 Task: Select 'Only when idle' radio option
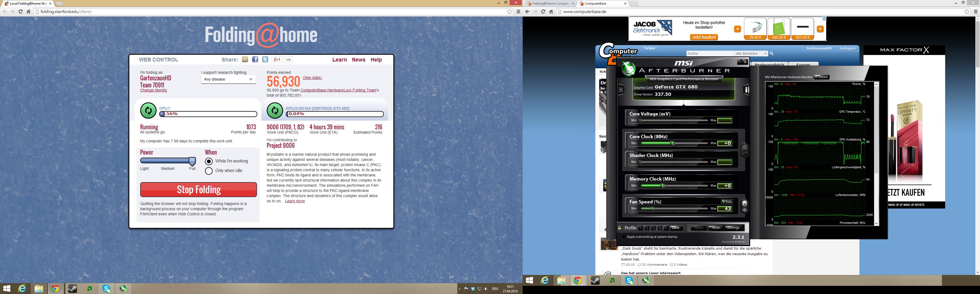point(209,171)
